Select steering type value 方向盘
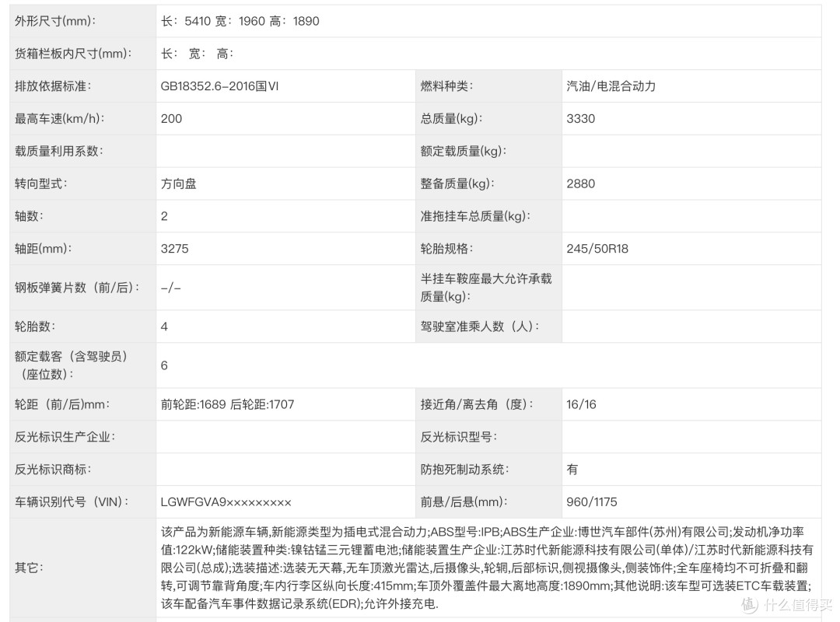The image size is (840, 622). (178, 183)
